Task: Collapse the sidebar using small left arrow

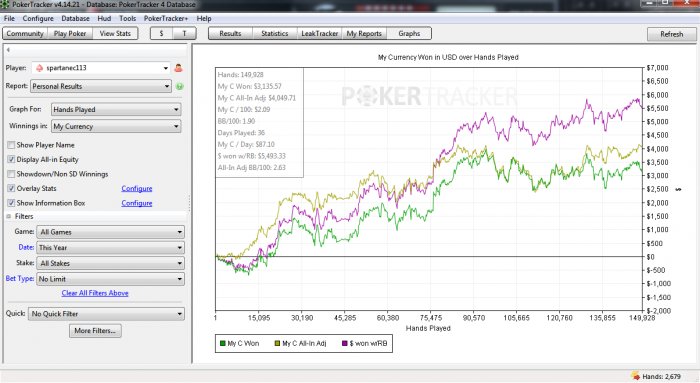Action: pyautogui.click(x=8, y=50)
